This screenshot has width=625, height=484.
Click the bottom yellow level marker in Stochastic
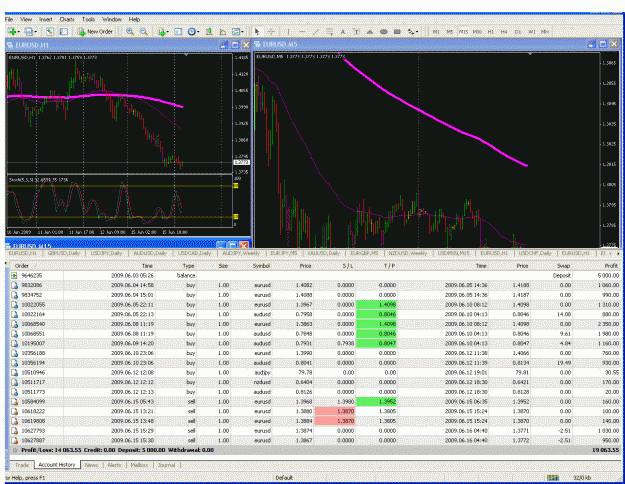coord(236,216)
